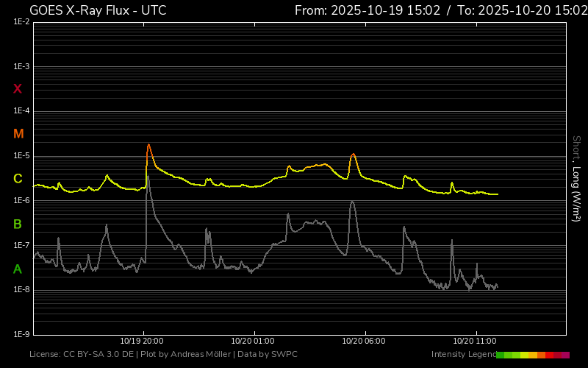Click the GOES X-Ray Flux - UTC title
This screenshot has width=588, height=368.
point(97,10)
